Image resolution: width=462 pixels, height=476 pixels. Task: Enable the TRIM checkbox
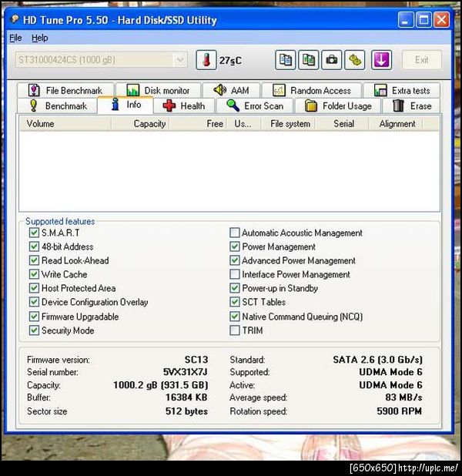click(235, 330)
